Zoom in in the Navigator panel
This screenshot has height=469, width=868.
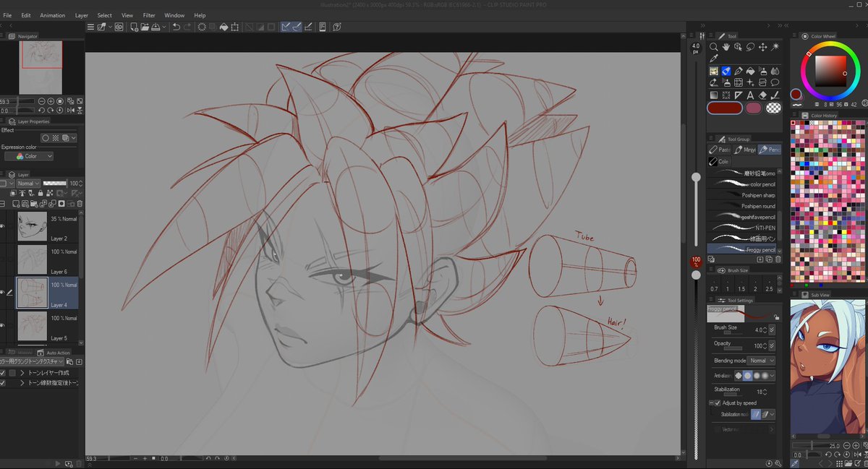click(x=51, y=101)
